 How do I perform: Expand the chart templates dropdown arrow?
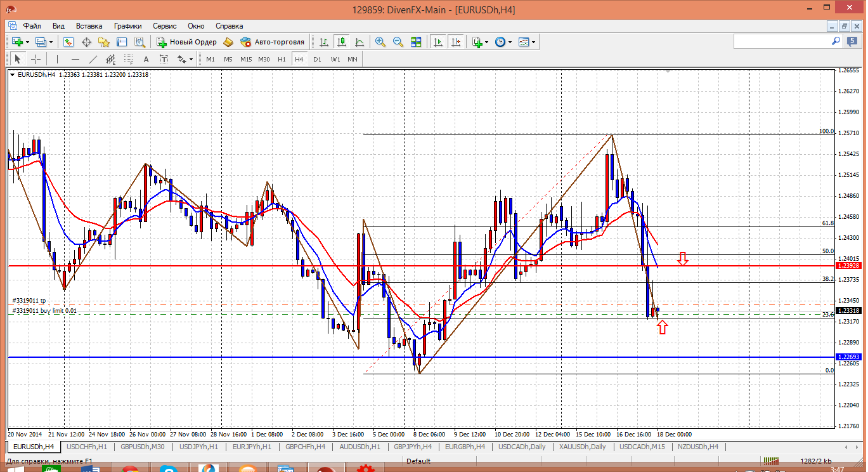[534, 43]
